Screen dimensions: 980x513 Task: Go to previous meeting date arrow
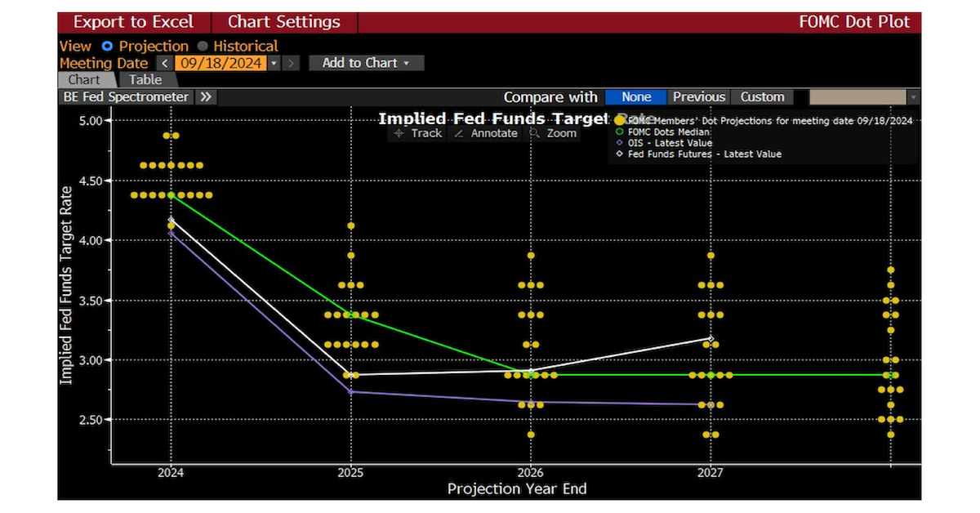pos(164,63)
